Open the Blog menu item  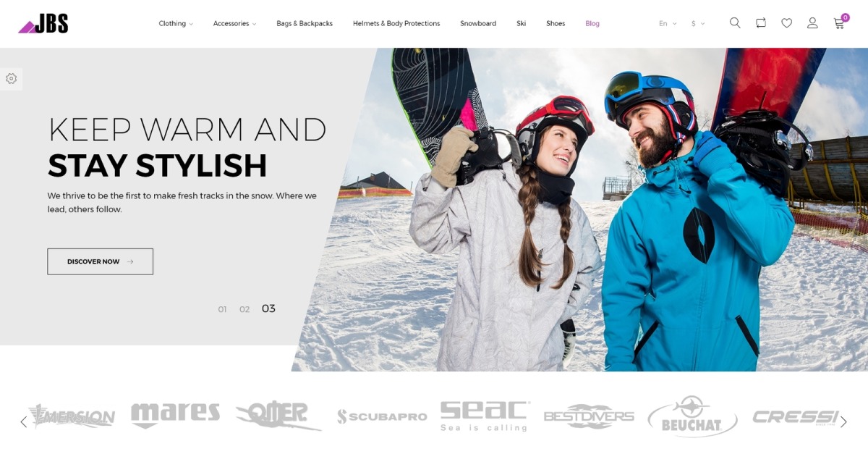click(x=592, y=24)
